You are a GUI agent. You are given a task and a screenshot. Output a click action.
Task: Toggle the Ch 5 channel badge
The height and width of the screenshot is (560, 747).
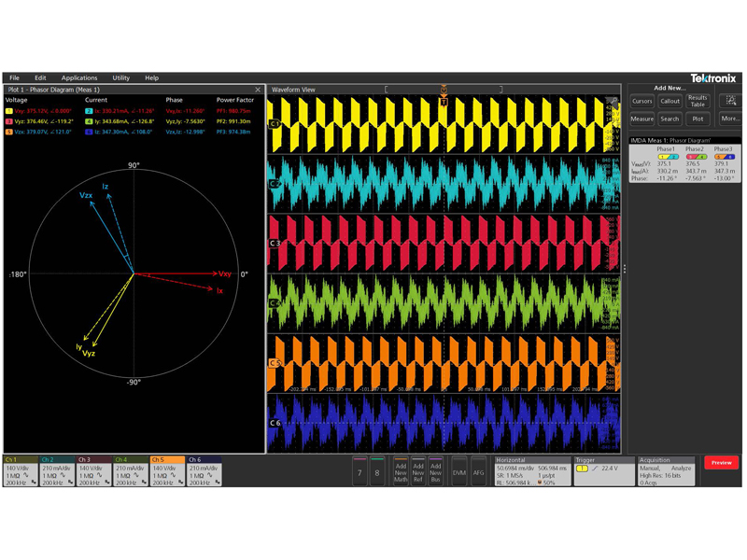tap(167, 471)
